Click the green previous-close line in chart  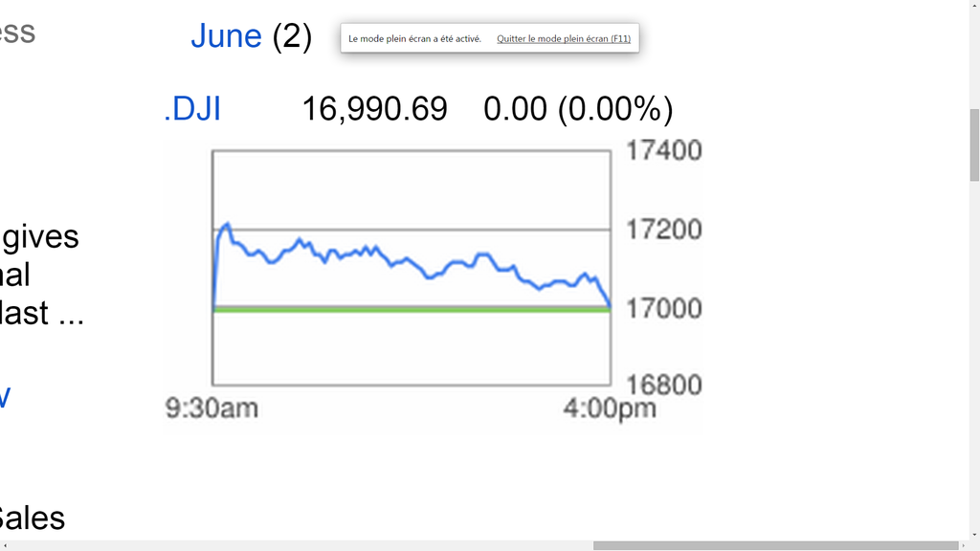[412, 310]
